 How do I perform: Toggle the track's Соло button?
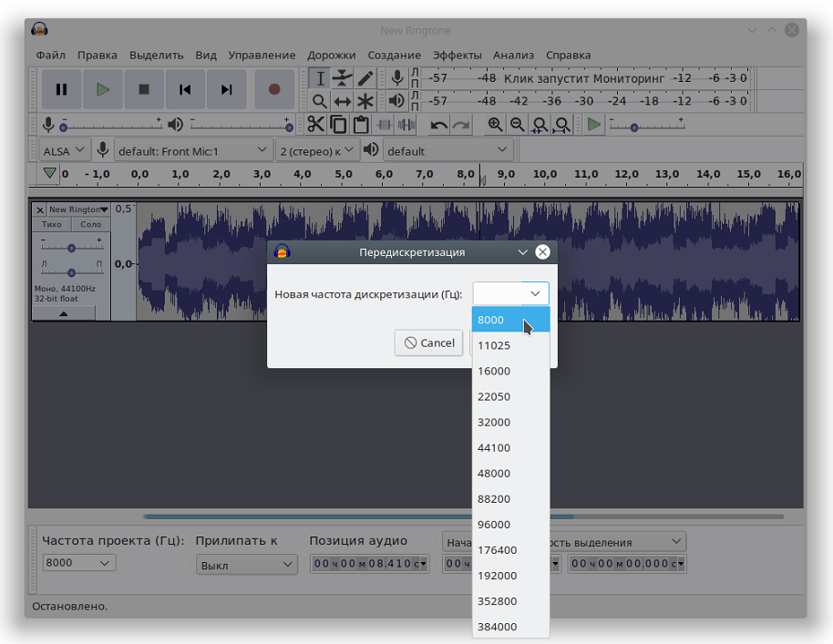(x=91, y=224)
